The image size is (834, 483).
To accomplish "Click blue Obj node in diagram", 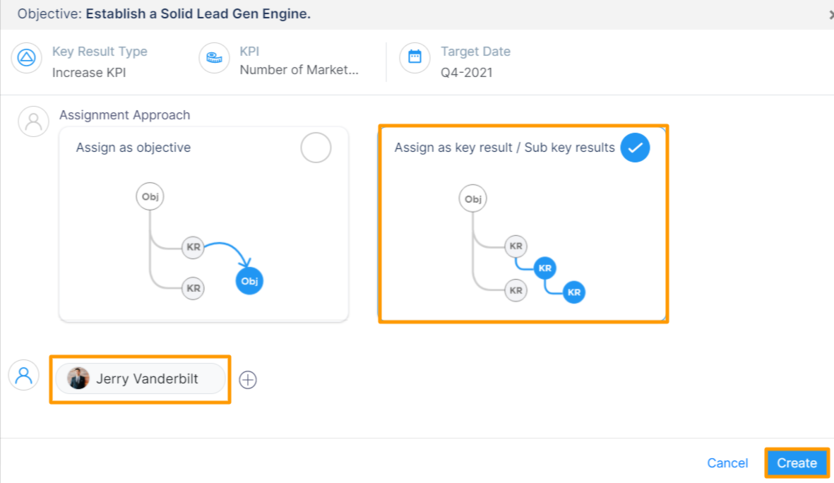I will 250,281.
